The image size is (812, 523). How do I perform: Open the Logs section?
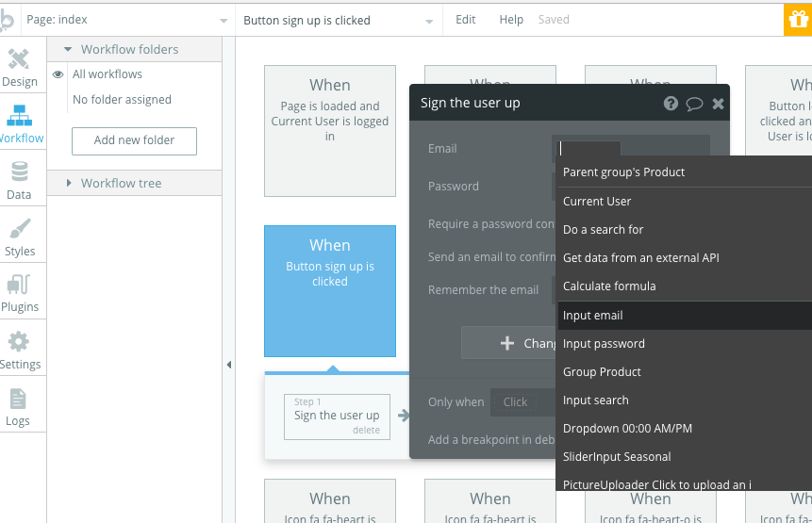point(18,407)
